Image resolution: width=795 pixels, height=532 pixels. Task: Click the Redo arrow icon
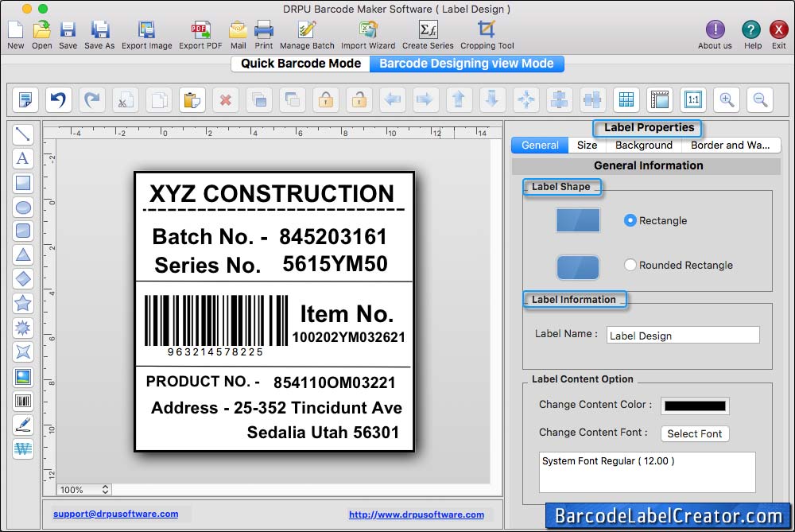pos(91,99)
